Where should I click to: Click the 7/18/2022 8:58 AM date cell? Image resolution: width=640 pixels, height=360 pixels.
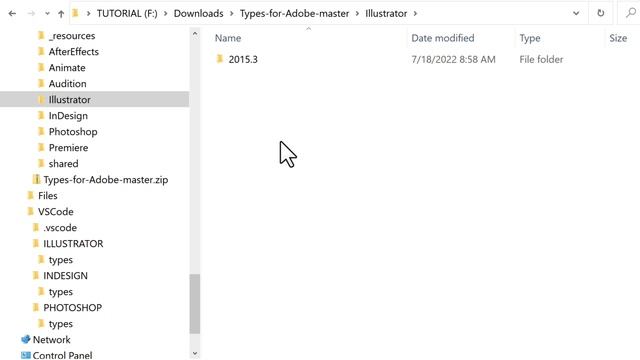(453, 60)
